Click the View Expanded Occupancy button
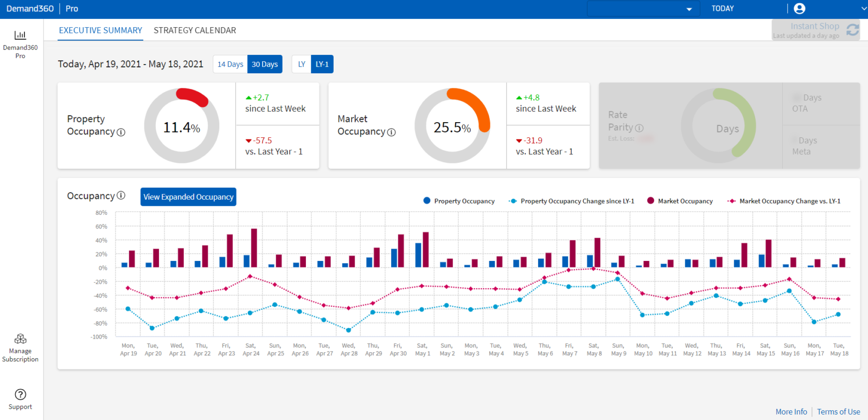The image size is (868, 420). (x=188, y=197)
